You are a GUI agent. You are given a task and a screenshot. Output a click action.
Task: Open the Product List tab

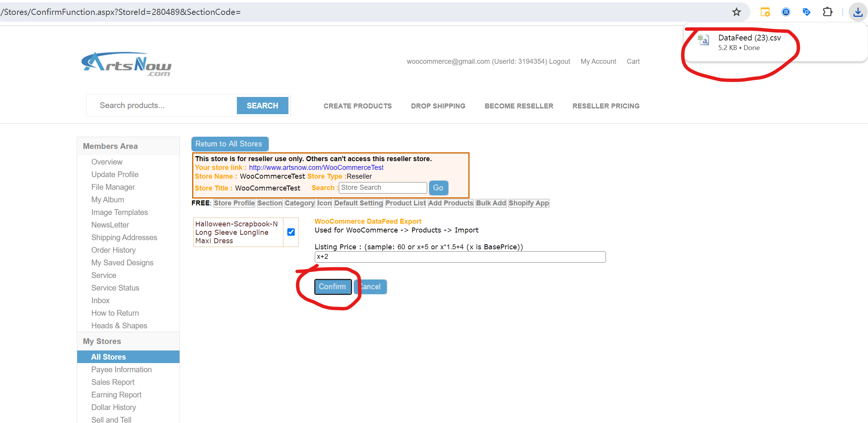pyautogui.click(x=406, y=203)
